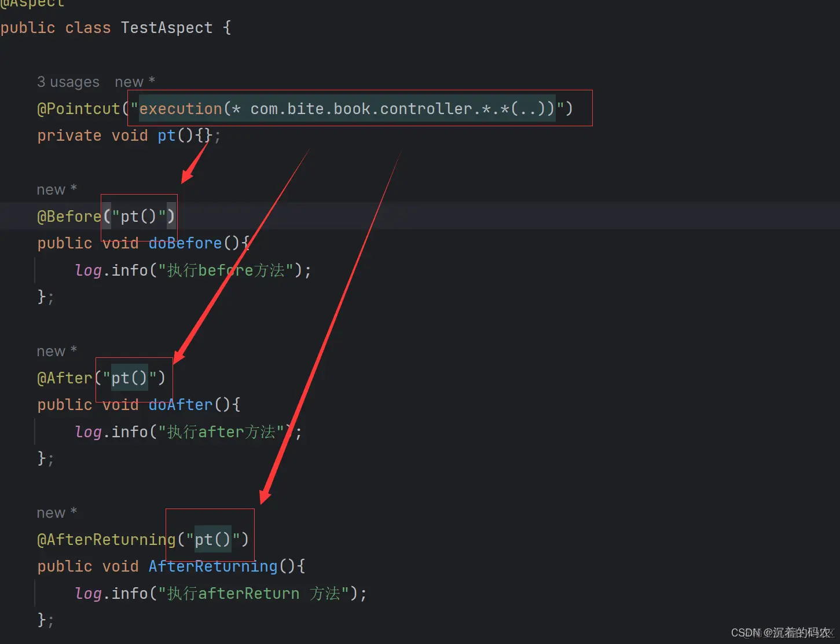
Task: Click the '3 usages' code lens hint
Action: tap(68, 82)
